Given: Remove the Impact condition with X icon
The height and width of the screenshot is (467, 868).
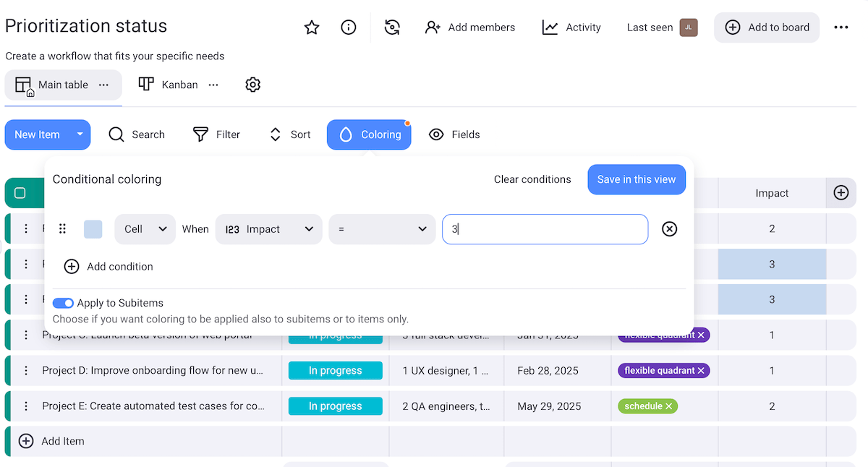Looking at the screenshot, I should pyautogui.click(x=670, y=229).
